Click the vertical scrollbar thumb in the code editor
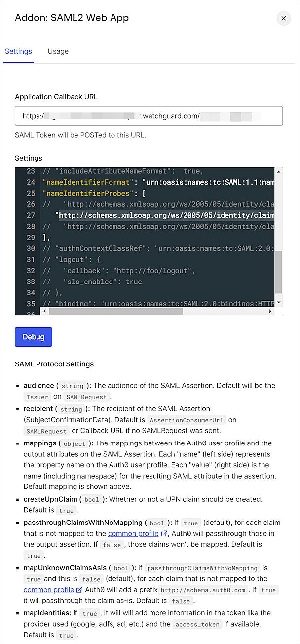 [278, 271]
